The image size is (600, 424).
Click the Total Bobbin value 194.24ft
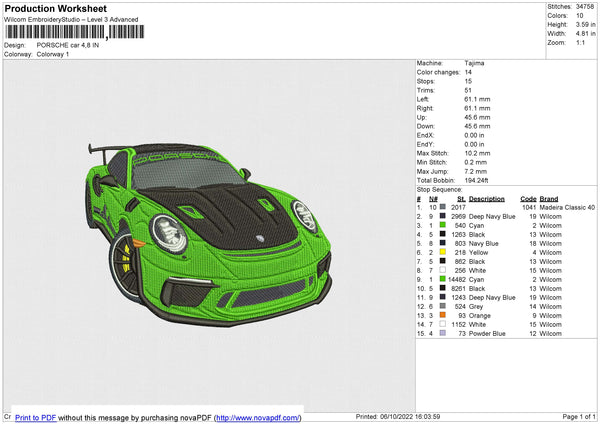click(476, 180)
